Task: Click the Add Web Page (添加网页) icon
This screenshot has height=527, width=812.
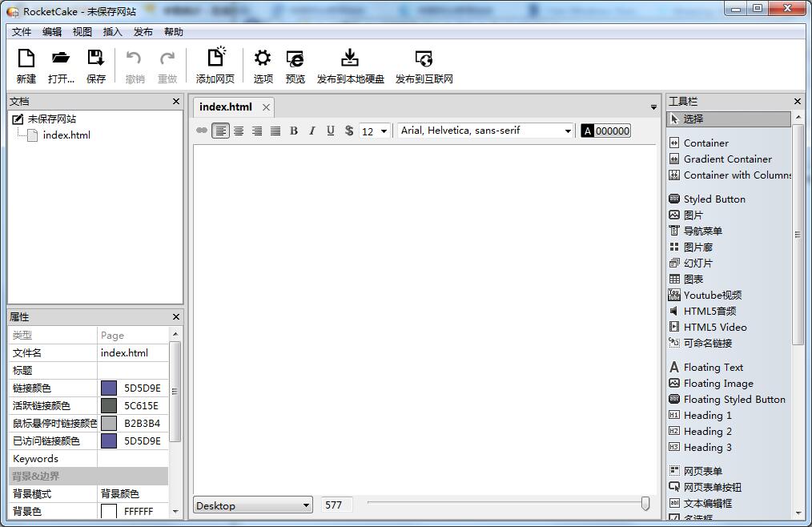Action: [215, 58]
